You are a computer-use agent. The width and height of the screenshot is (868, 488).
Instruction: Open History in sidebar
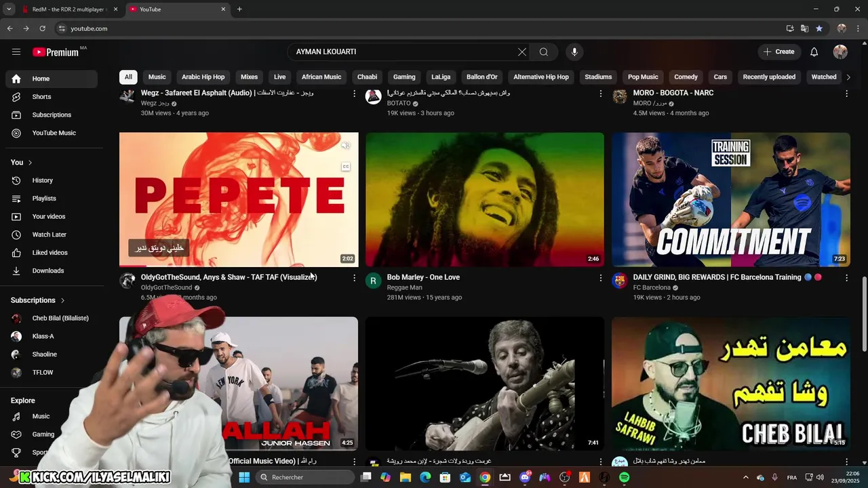[x=52, y=180]
